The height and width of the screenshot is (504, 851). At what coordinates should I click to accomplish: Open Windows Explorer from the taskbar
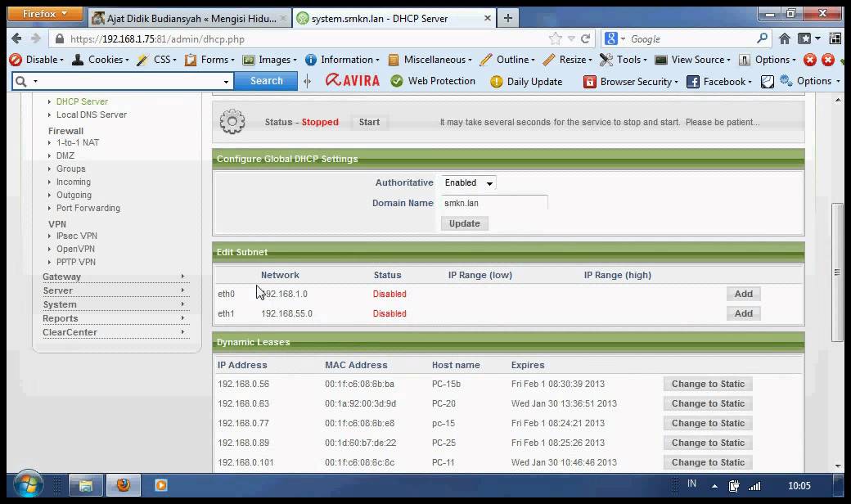point(85,485)
